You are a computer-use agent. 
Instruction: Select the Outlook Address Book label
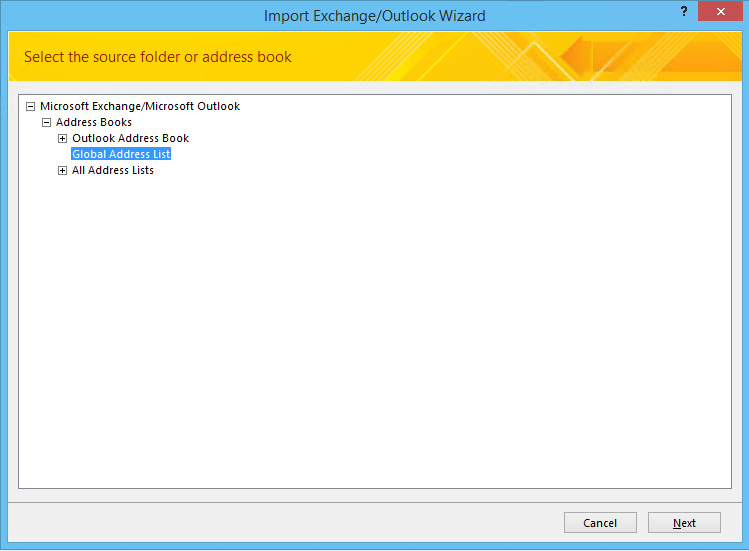tap(130, 138)
